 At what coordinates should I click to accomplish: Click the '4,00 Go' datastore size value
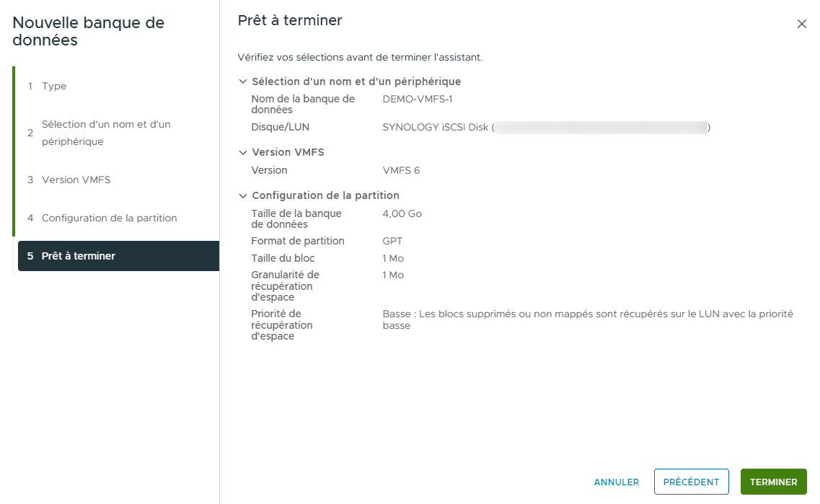point(402,213)
